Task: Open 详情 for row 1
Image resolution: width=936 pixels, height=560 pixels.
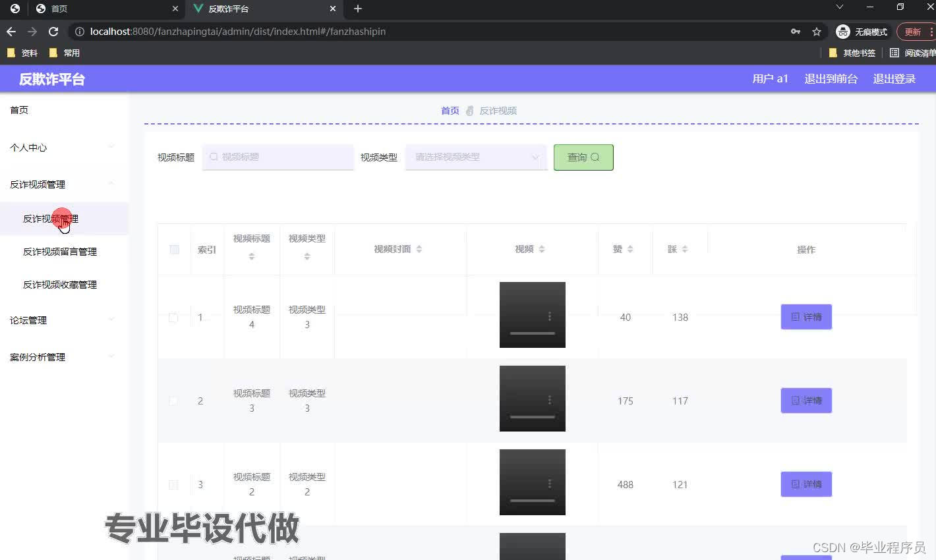Action: click(x=806, y=317)
